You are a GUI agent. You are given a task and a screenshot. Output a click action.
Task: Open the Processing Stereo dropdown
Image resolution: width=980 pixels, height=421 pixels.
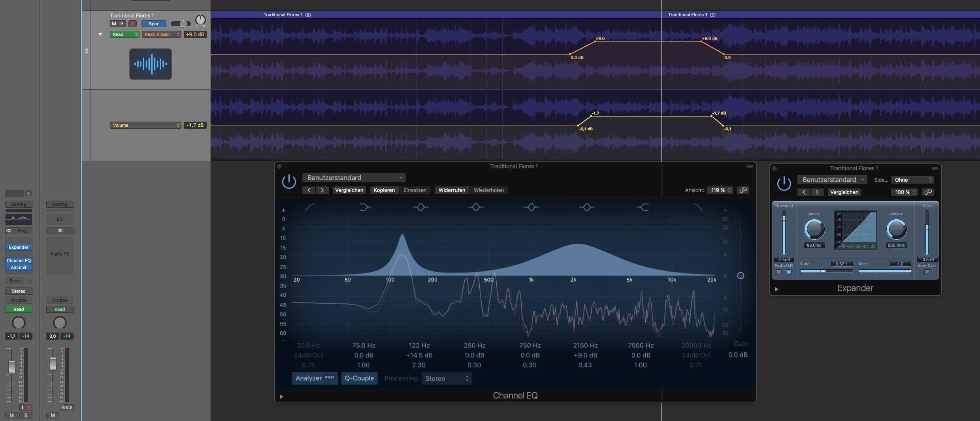click(447, 378)
